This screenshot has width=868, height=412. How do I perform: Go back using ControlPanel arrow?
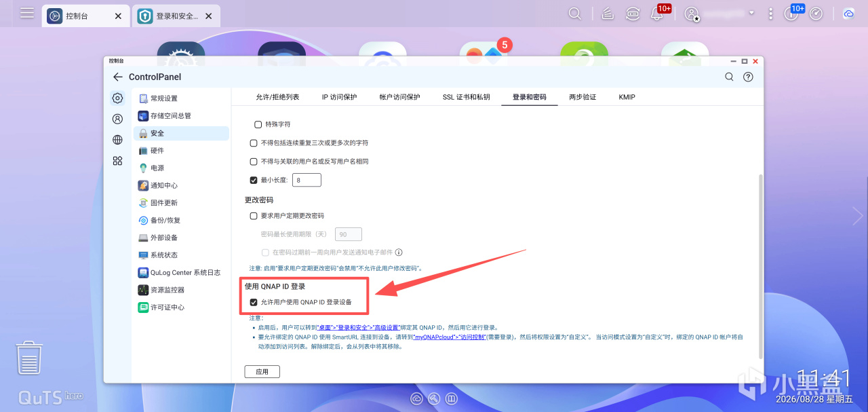[117, 77]
